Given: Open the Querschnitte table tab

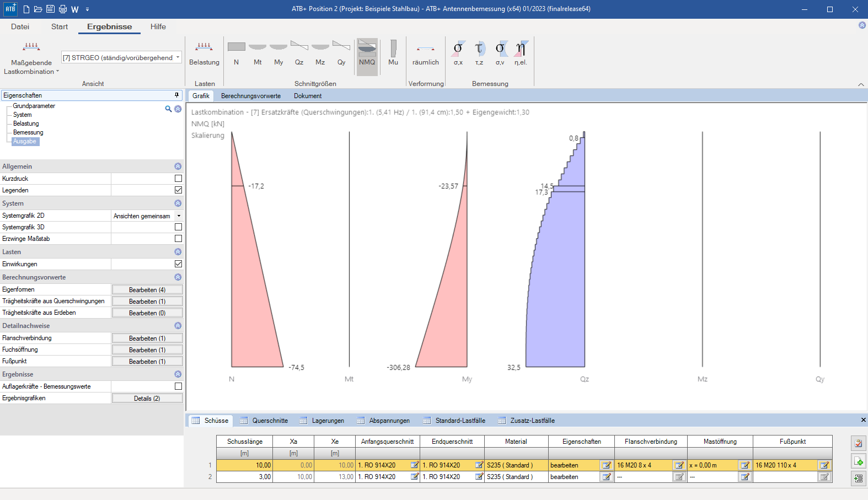Looking at the screenshot, I should (264, 421).
